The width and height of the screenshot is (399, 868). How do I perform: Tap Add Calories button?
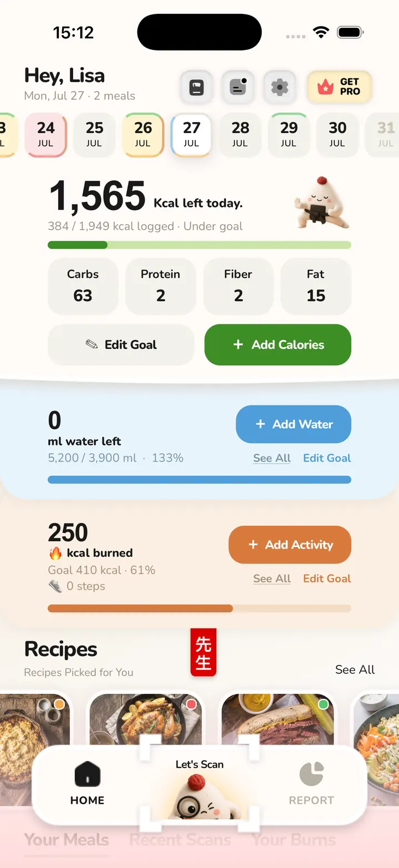[x=278, y=345]
